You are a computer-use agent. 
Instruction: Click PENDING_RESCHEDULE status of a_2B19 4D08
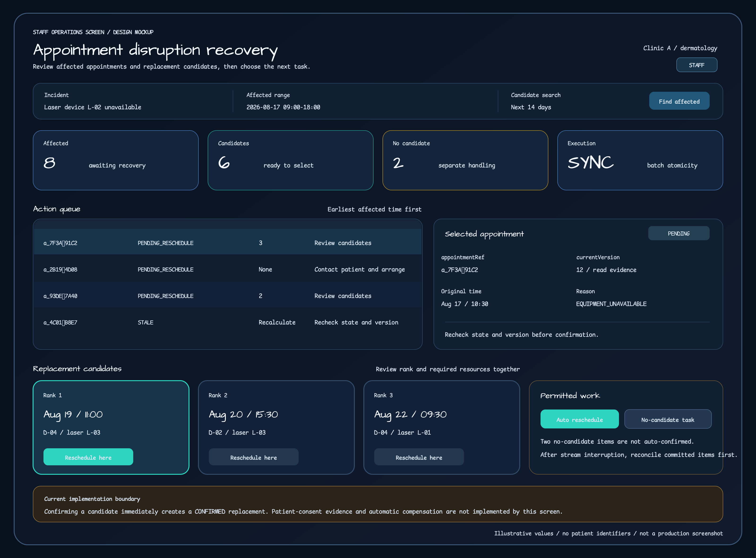click(x=165, y=270)
